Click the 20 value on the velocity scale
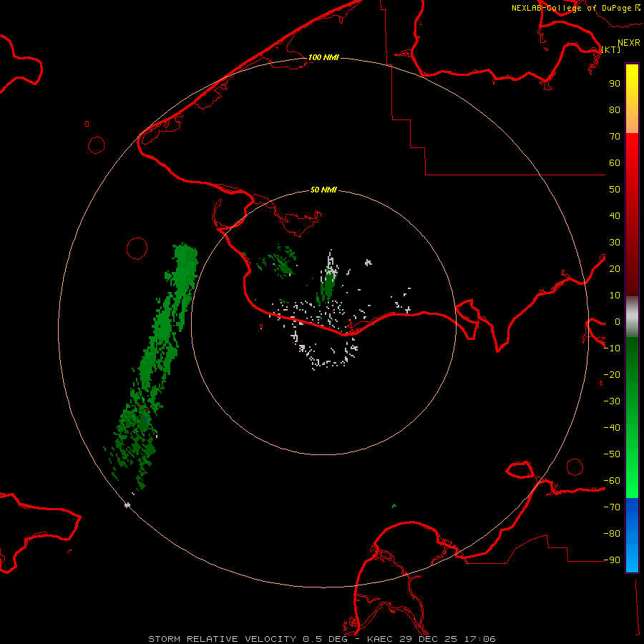Viewport: 644px width, 644px height. tap(615, 268)
